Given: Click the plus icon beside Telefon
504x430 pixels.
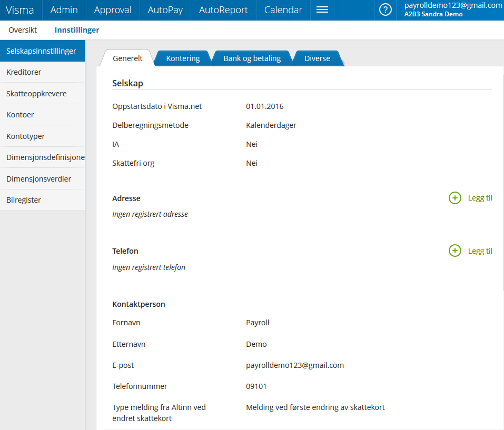Looking at the screenshot, I should click(x=455, y=251).
